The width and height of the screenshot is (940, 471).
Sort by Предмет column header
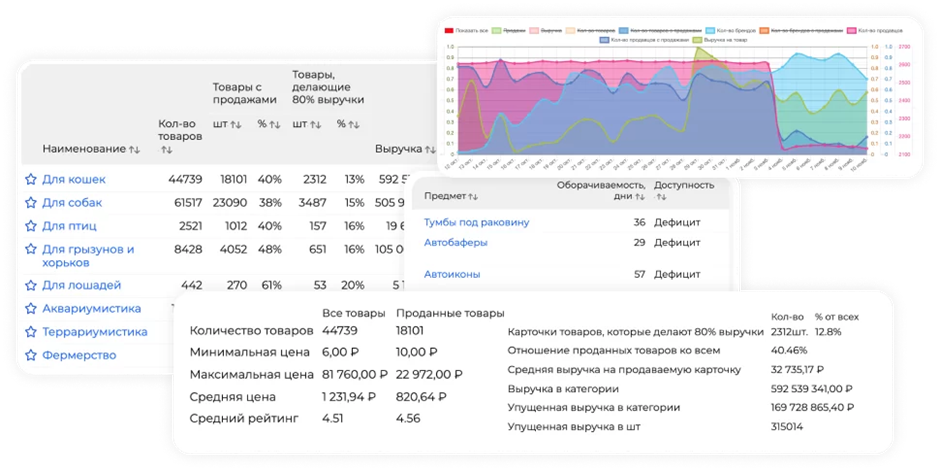(451, 196)
